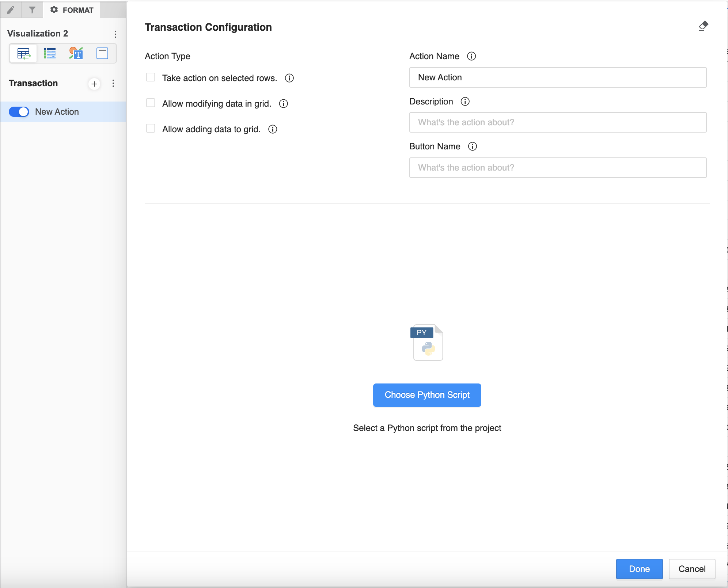This screenshot has height=588, width=728.
Task: Click Choose Python Script button
Action: (x=427, y=395)
